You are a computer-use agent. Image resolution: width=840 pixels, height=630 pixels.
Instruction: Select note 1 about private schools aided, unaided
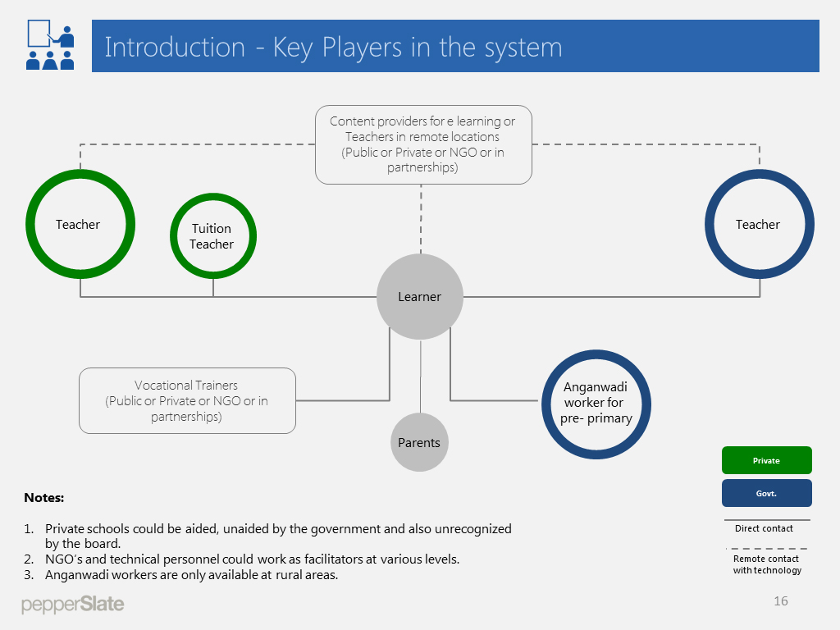[x=268, y=536]
